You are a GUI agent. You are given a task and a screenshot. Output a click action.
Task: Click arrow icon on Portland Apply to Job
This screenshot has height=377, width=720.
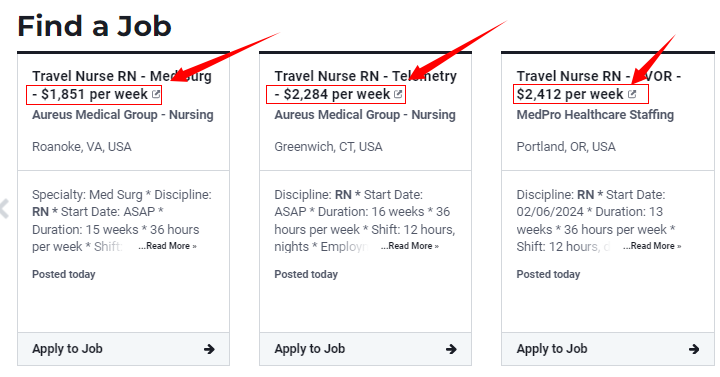coord(694,349)
